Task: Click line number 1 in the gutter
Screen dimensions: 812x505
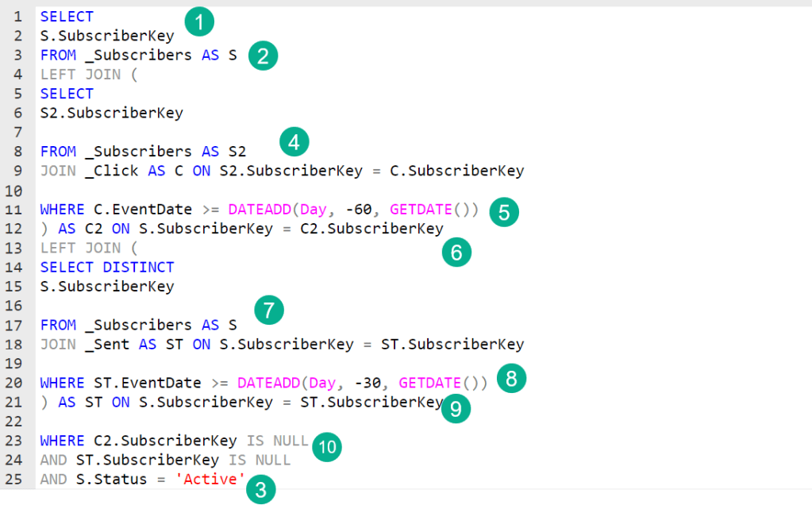Action: point(17,16)
